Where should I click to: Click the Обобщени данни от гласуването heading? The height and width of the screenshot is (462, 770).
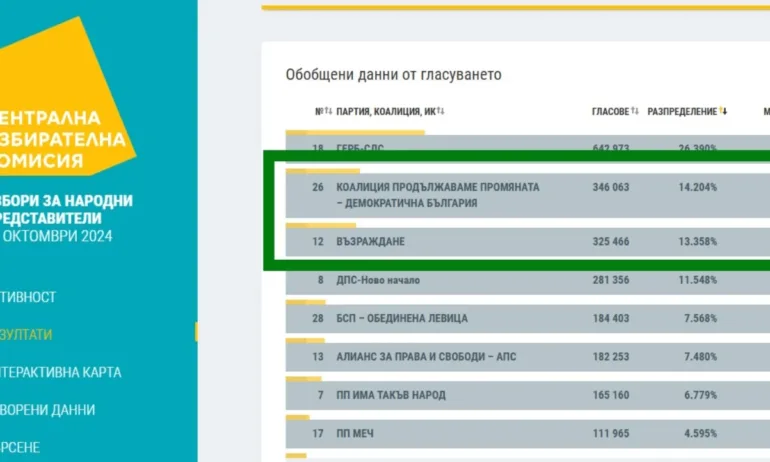pos(393,75)
